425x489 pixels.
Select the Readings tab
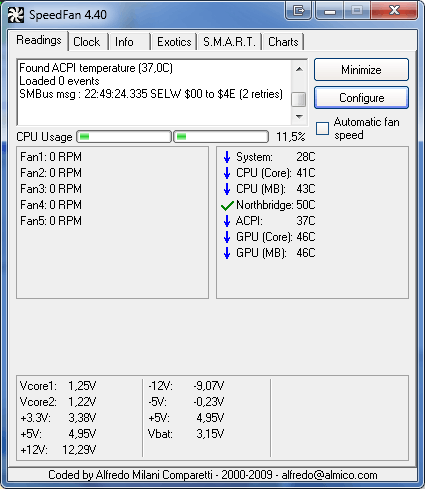pyautogui.click(x=39, y=40)
